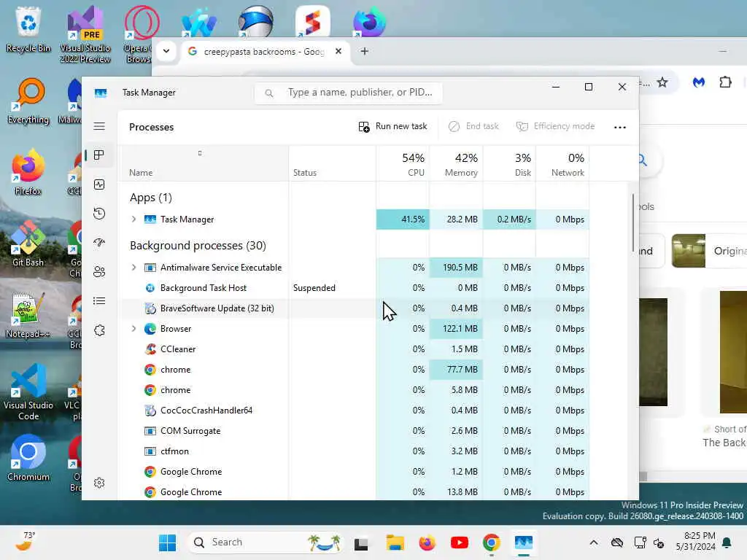Image resolution: width=747 pixels, height=560 pixels.
Task: Open Recycle Bin desktop icon
Action: tap(28, 29)
